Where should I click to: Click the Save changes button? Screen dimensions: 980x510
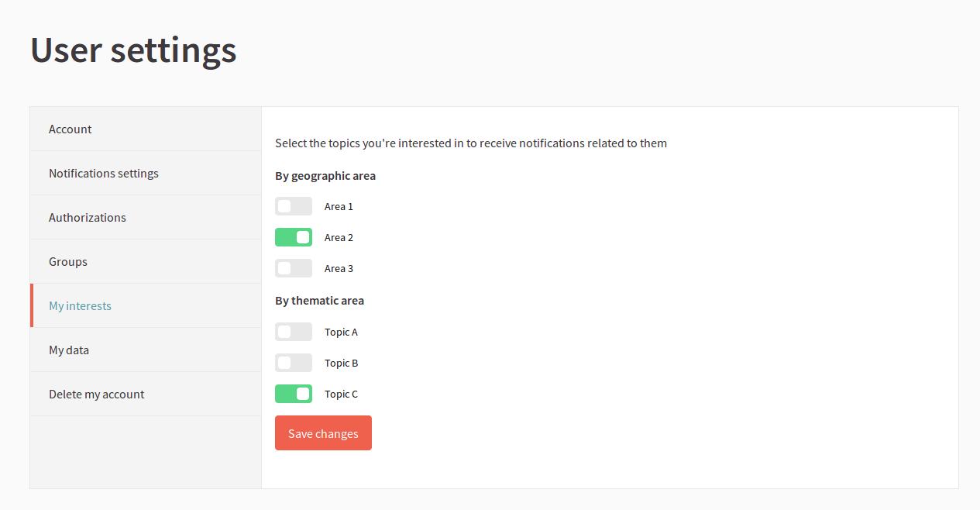tap(323, 432)
